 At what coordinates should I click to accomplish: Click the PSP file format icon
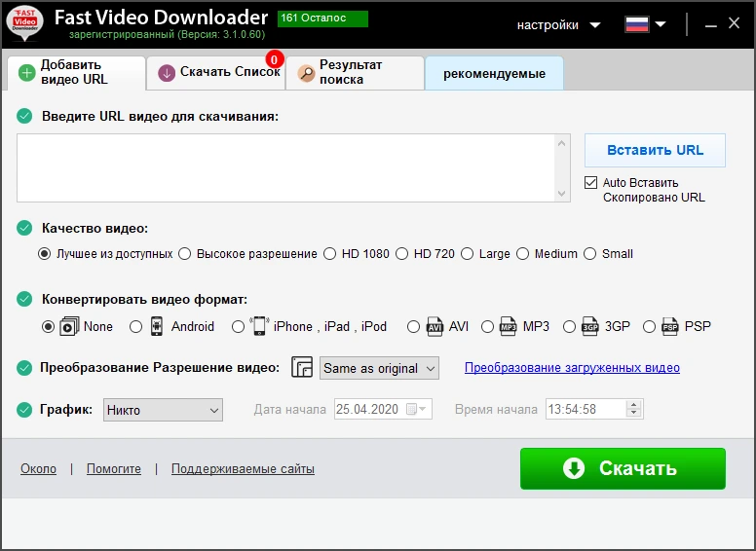(x=669, y=326)
